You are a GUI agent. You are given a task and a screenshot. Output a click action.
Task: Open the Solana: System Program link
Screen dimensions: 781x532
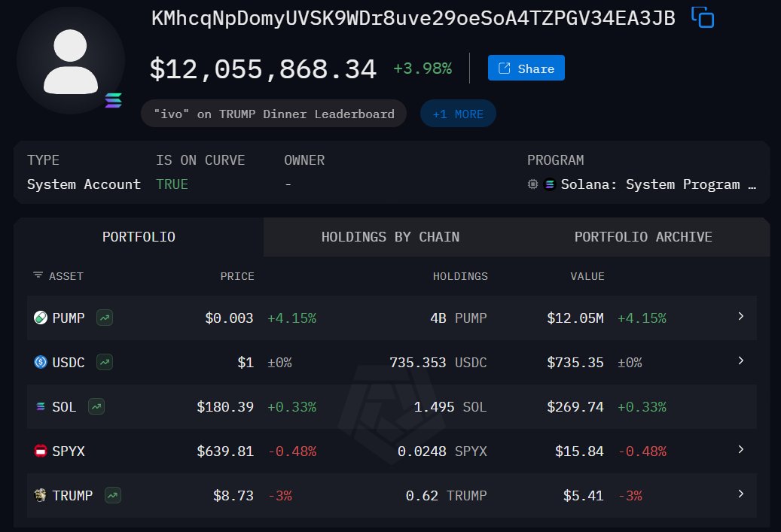[658, 184]
